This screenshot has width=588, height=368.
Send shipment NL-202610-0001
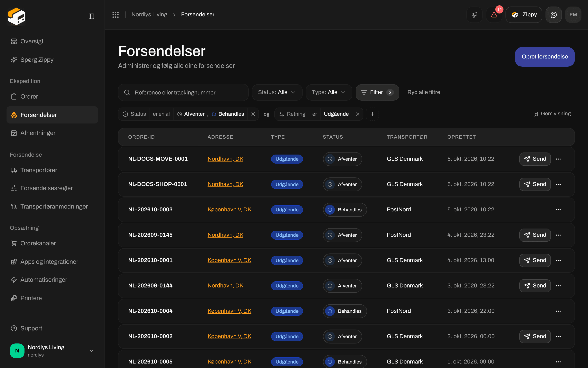[535, 260]
